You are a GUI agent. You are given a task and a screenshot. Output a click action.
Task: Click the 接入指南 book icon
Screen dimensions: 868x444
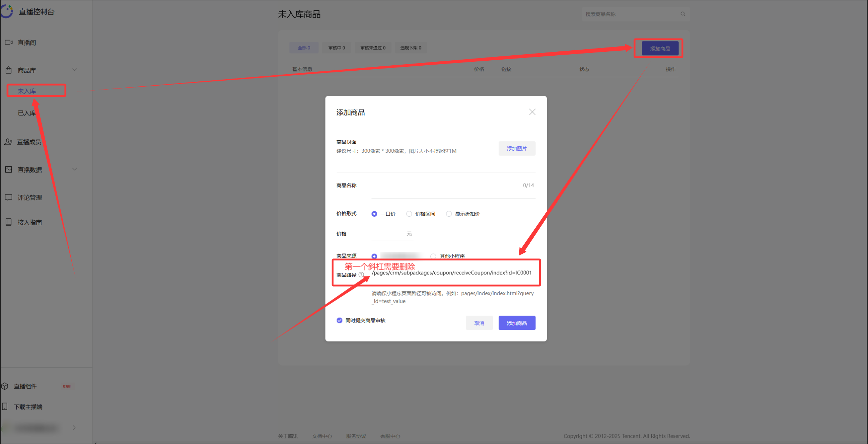[x=9, y=222]
